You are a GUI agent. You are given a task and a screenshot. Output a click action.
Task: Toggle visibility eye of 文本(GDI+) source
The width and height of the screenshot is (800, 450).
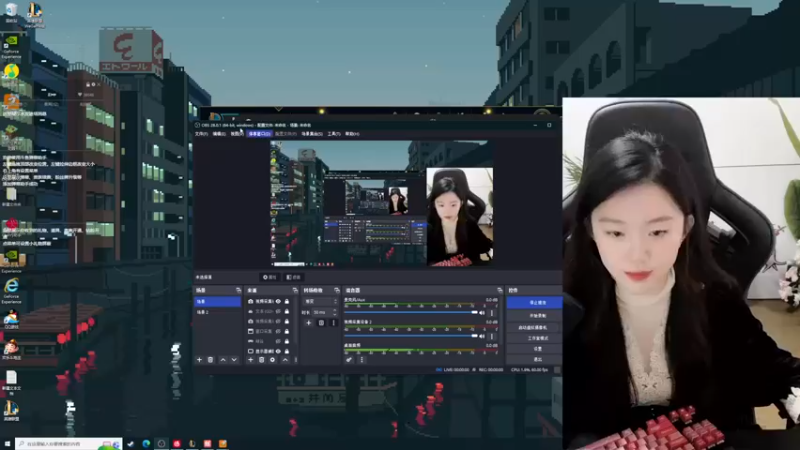pos(278,311)
